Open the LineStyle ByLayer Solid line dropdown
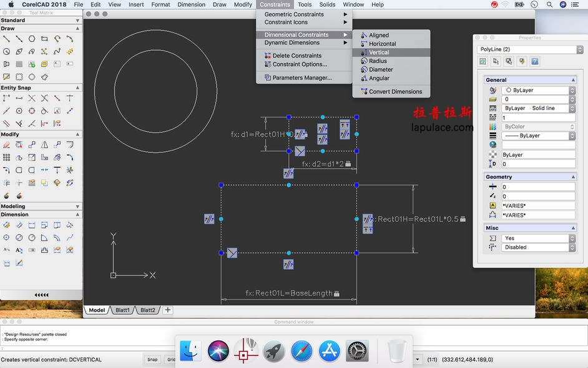Image resolution: width=588 pixels, height=368 pixels. (573, 109)
